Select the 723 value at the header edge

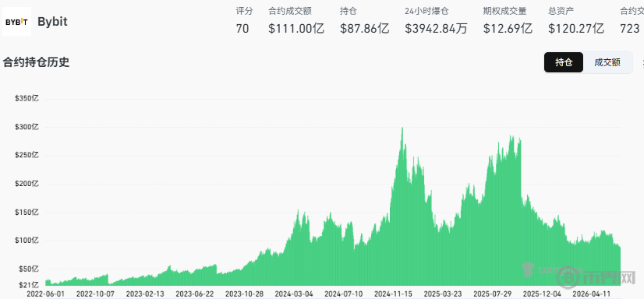click(630, 29)
